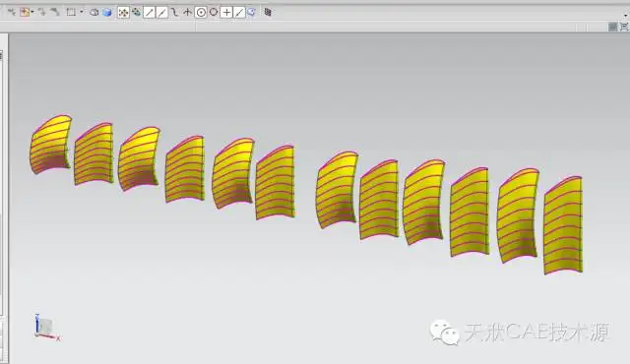Toggle Arc Center snap
Image resolution: width=630 pixels, height=364 pixels.
[x=201, y=13]
